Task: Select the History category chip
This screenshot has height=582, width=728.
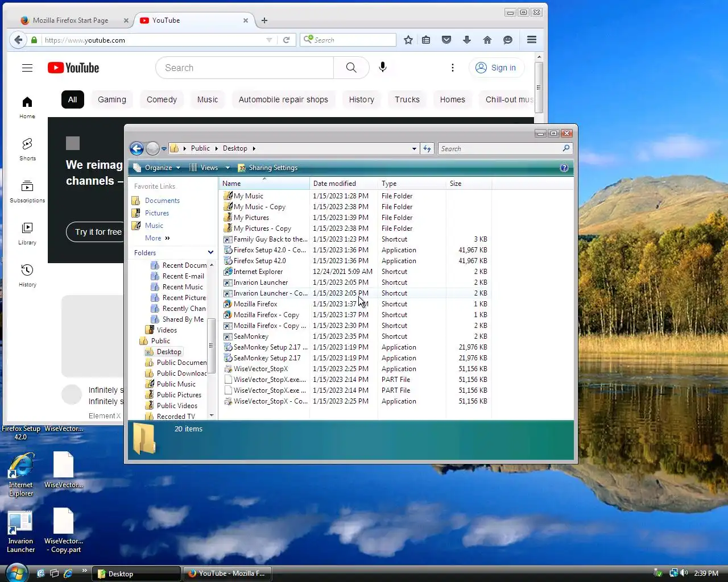Action: tap(362, 99)
